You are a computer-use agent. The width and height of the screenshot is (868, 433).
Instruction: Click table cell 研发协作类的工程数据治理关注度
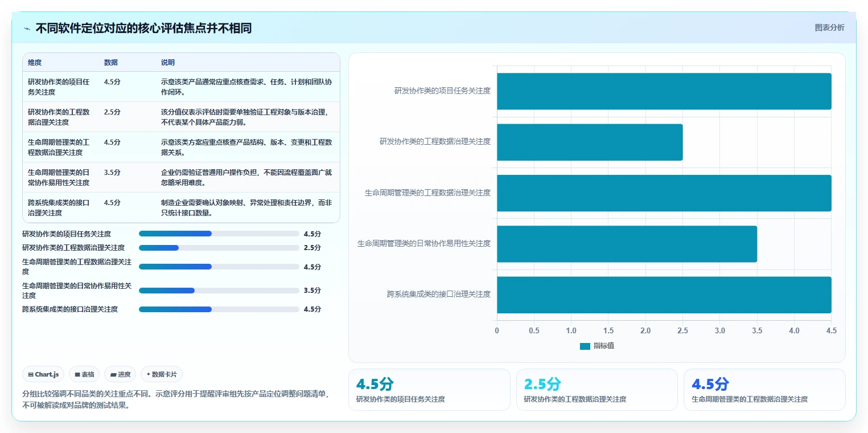click(60, 117)
